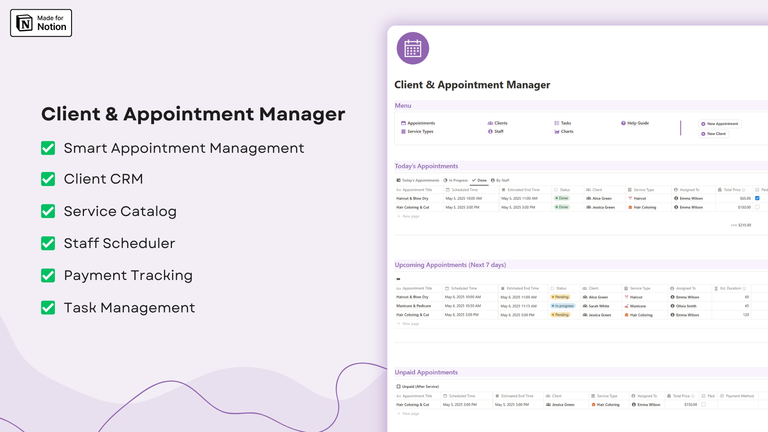Open the Help Guide page
The width and height of the screenshot is (768, 432).
636,123
